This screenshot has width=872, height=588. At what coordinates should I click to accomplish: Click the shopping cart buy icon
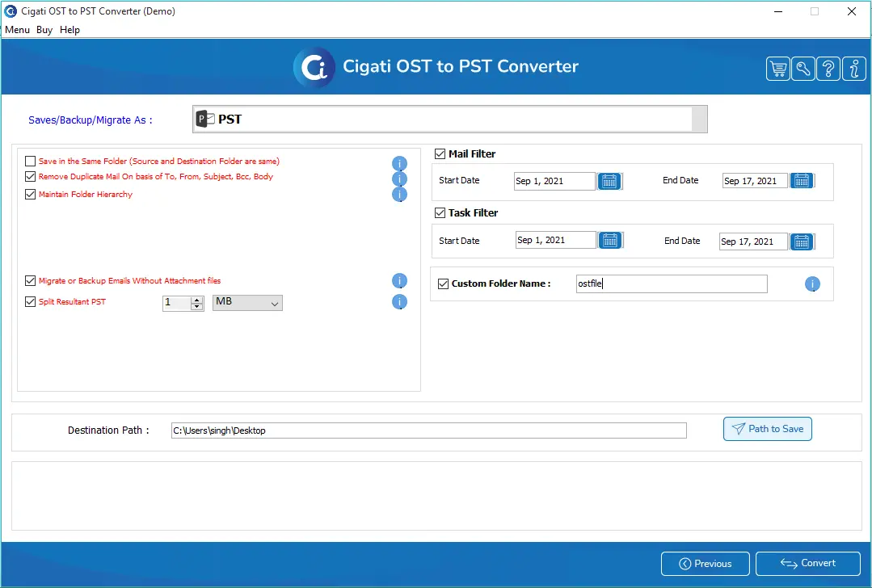[x=778, y=69]
